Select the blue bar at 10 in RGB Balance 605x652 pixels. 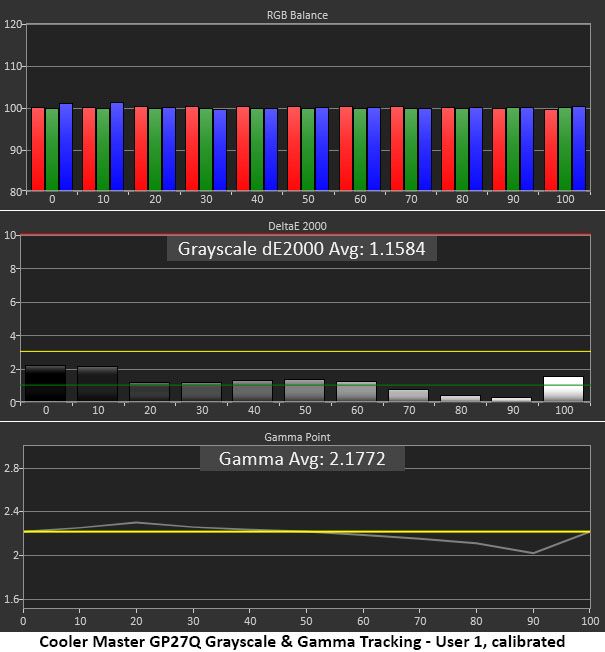click(117, 146)
